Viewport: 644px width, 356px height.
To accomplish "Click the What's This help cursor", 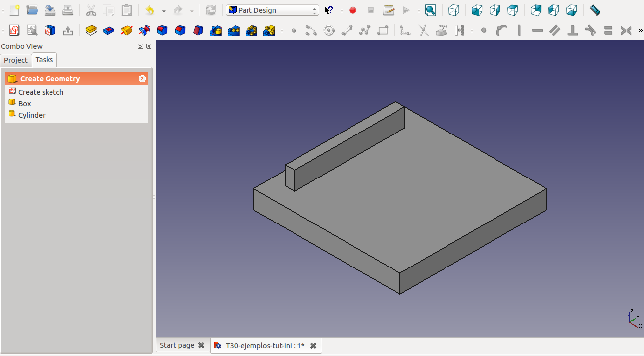I will tap(329, 10).
